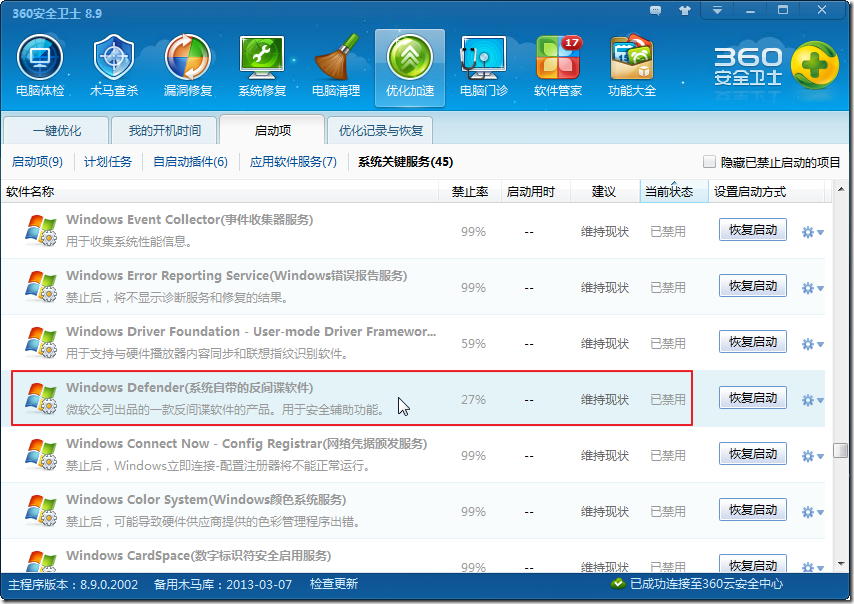Expand gear options for Windows Color System
This screenshot has width=854, height=604.
pyautogui.click(x=813, y=513)
